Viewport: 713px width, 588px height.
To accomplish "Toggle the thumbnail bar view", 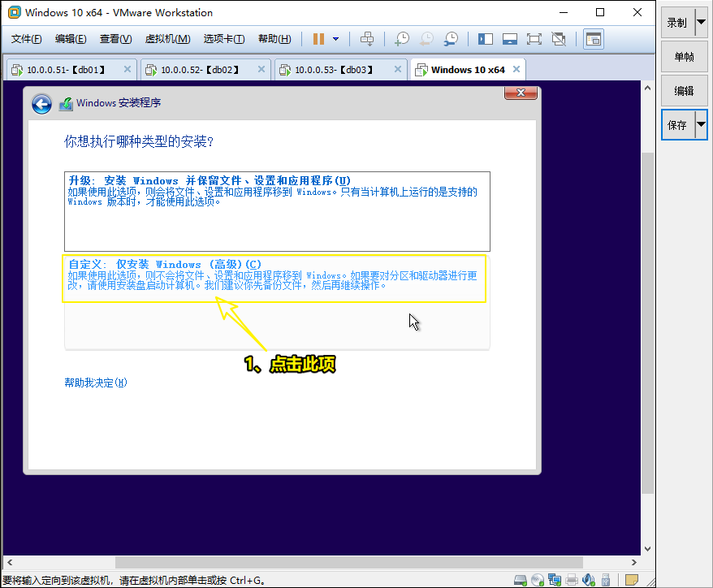I will 510,39.
